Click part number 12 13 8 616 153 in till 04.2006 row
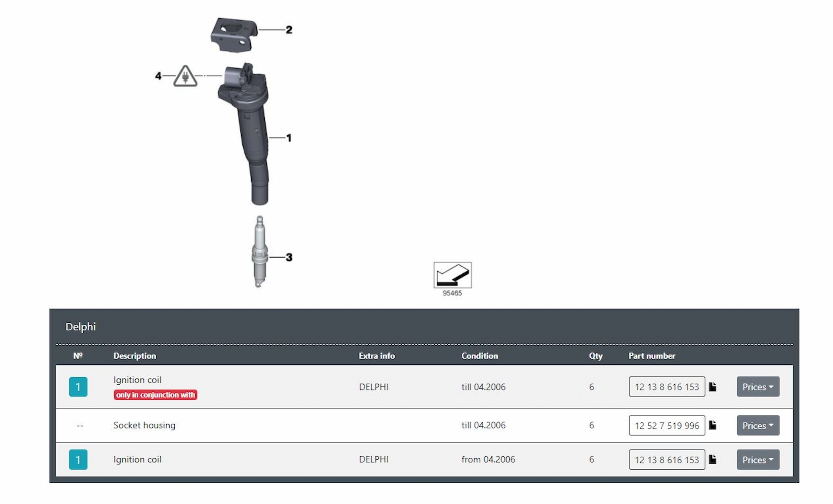 click(x=667, y=386)
